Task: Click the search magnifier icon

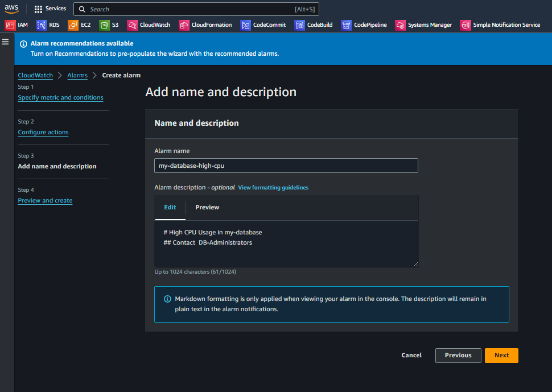Action: (82, 9)
